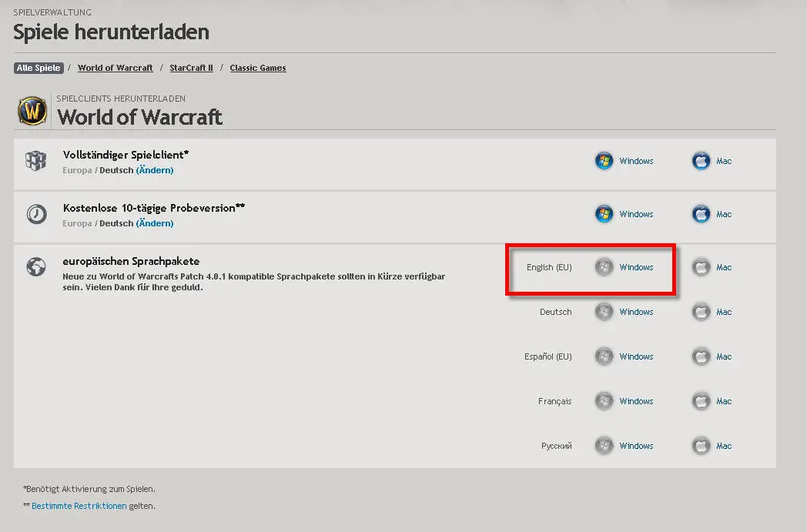Click the Apple icon for the 10-tägige Probeversion

click(701, 214)
